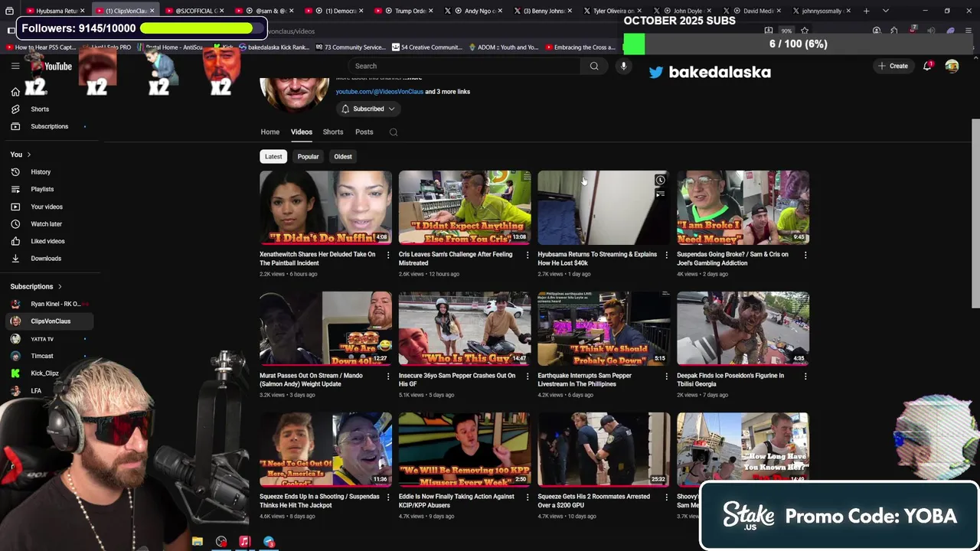
Task: Open ADOM Youth bookmark
Action: click(504, 47)
